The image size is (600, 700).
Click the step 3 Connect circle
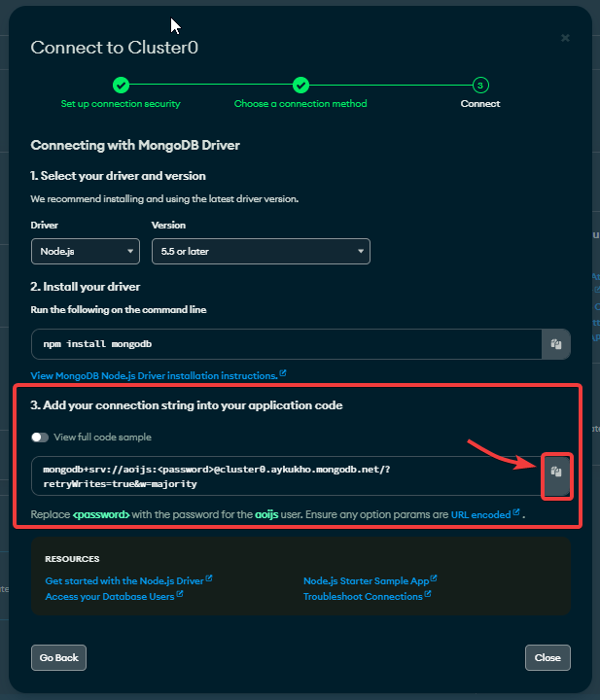click(x=480, y=85)
